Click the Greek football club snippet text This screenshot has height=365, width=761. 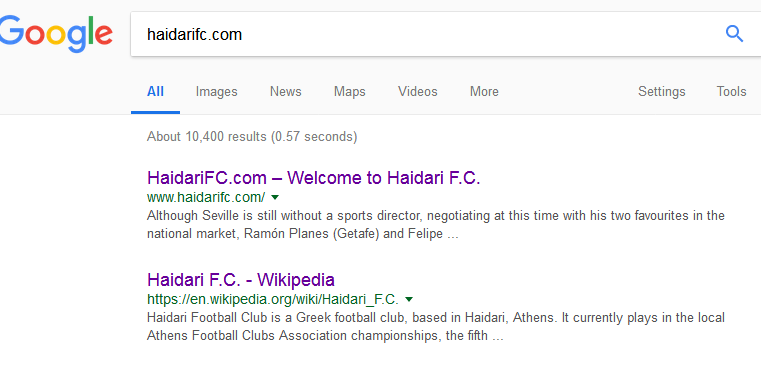pyautogui.click(x=436, y=327)
